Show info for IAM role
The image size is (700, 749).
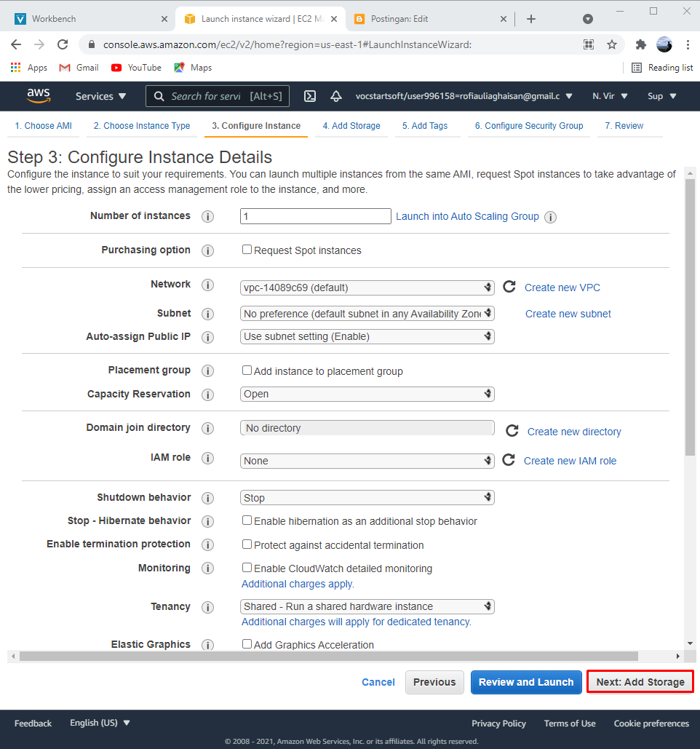click(207, 458)
